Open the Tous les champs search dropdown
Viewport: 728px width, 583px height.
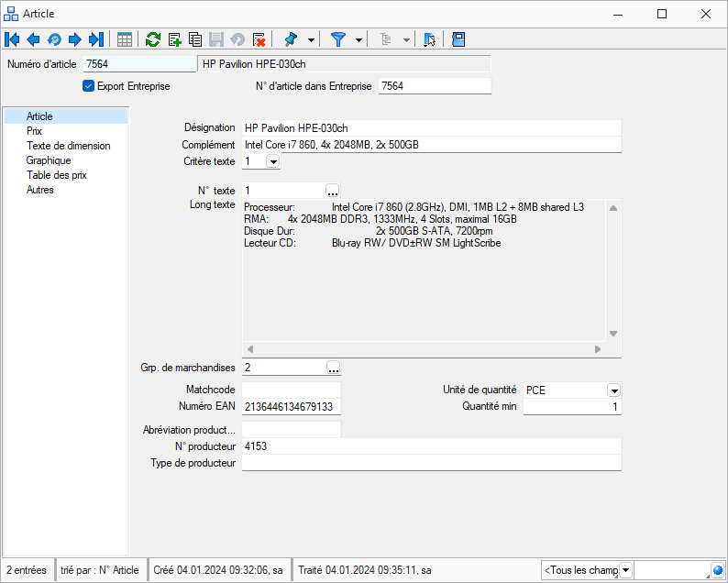(x=625, y=570)
